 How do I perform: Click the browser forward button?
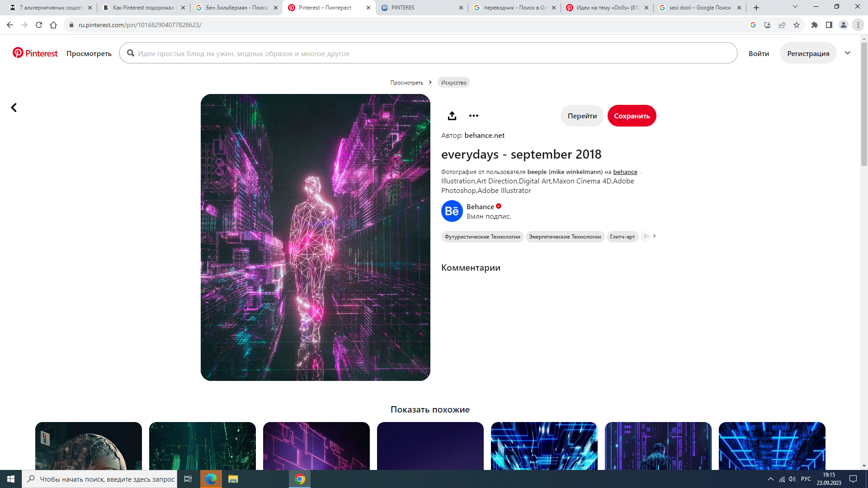click(24, 25)
